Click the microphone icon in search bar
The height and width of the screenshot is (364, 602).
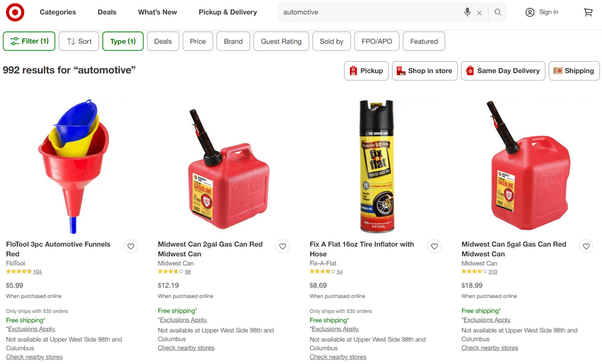pos(467,12)
